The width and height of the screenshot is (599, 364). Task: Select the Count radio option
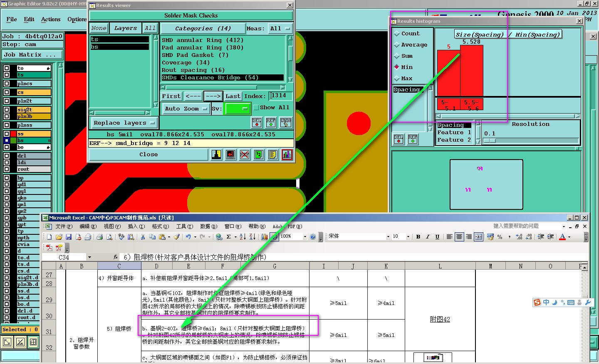[x=396, y=34]
